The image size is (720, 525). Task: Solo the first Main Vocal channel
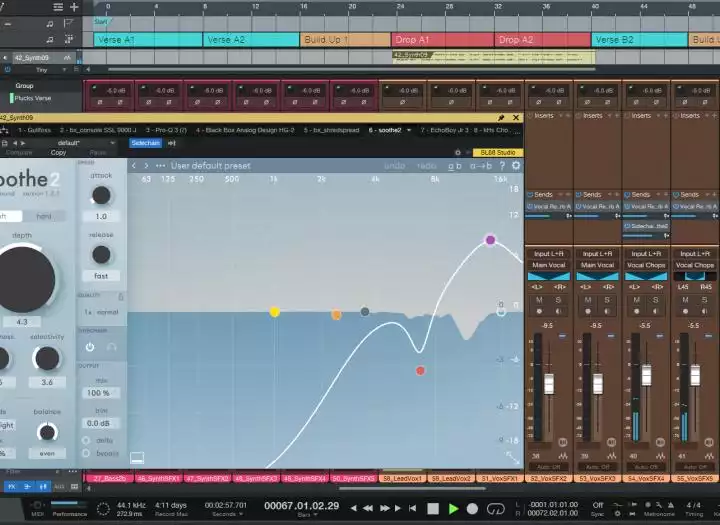558,300
